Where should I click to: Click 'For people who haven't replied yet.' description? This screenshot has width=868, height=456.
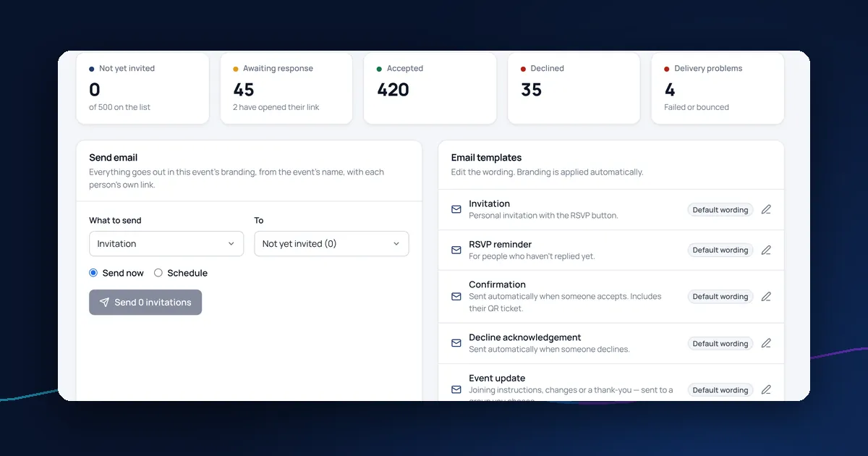click(532, 256)
